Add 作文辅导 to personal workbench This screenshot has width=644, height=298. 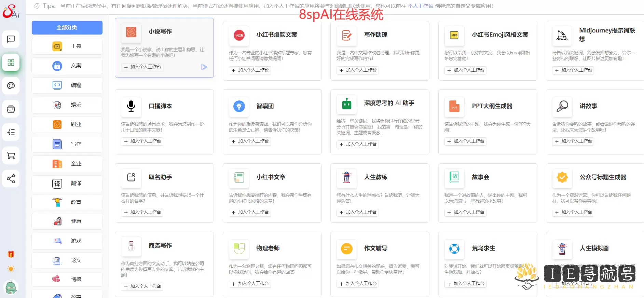(x=358, y=284)
